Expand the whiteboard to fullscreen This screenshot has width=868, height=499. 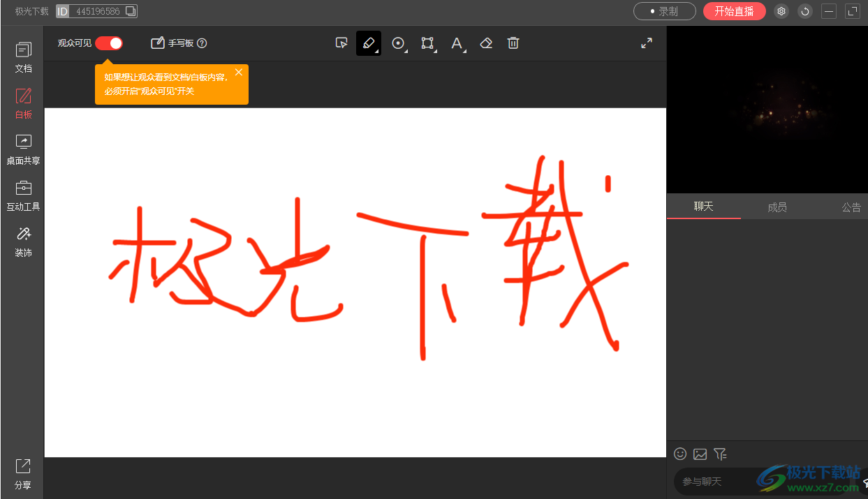(x=646, y=43)
